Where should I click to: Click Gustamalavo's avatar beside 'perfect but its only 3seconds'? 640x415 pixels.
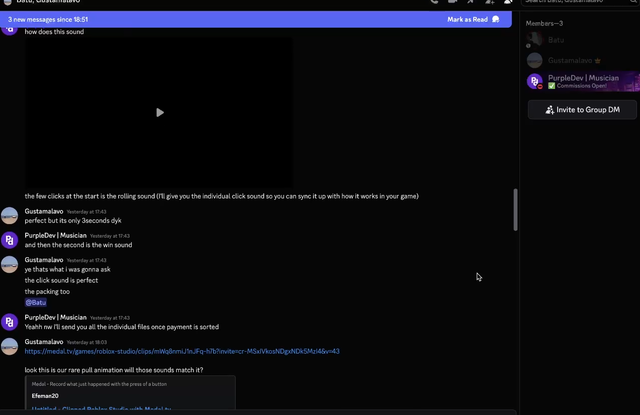[x=9, y=216]
